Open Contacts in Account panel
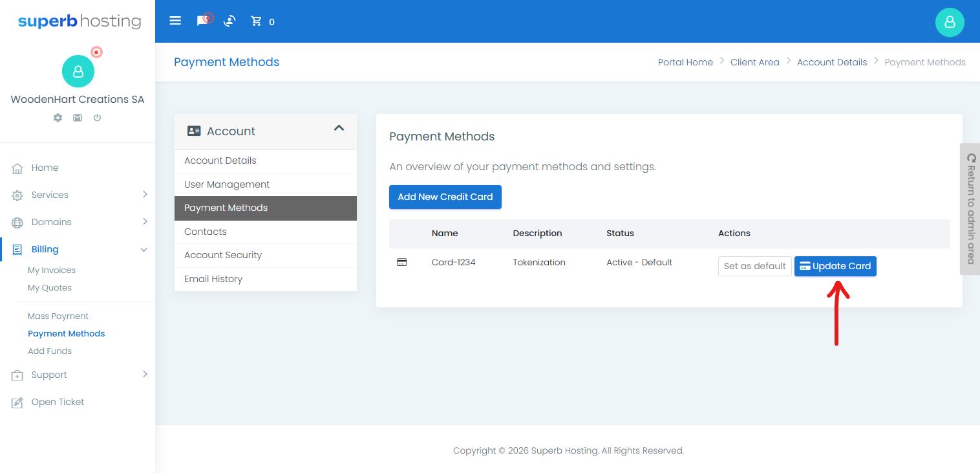The height and width of the screenshot is (473, 980). click(x=266, y=232)
